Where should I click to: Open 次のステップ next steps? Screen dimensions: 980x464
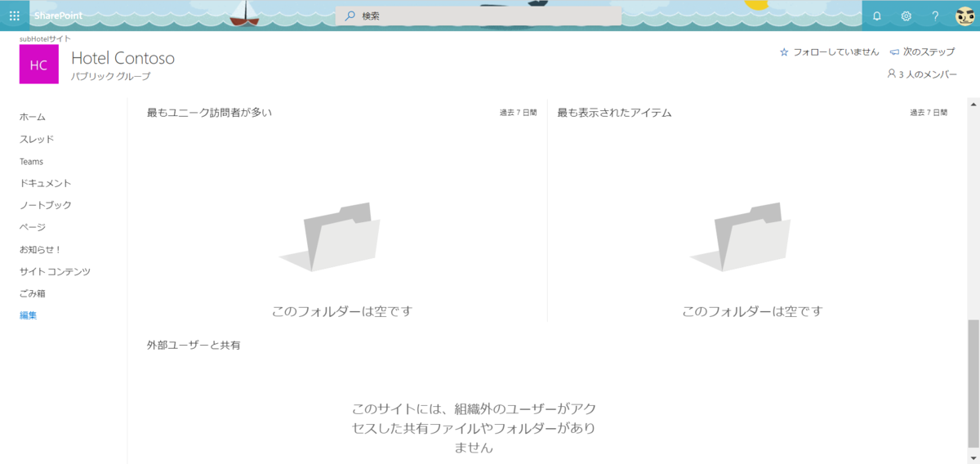929,51
